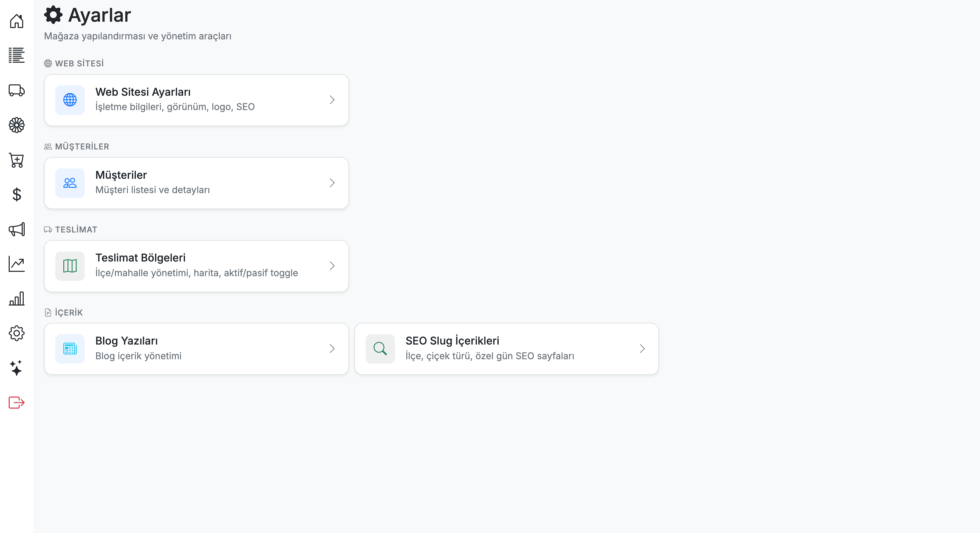The height and width of the screenshot is (533, 980).
Task: Select the shopping cart add icon
Action: point(16,160)
